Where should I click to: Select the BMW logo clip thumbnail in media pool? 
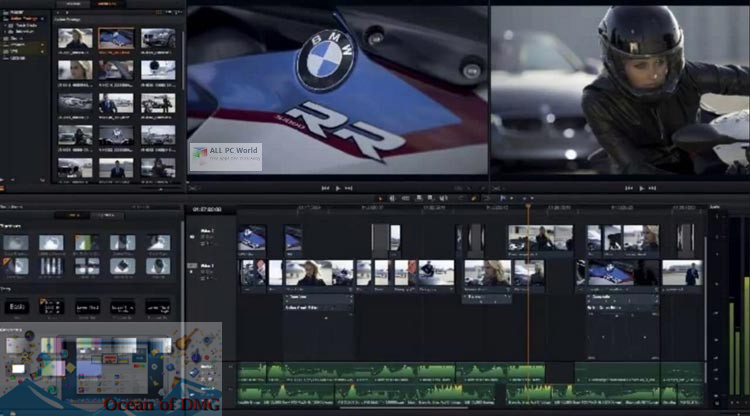[116, 39]
